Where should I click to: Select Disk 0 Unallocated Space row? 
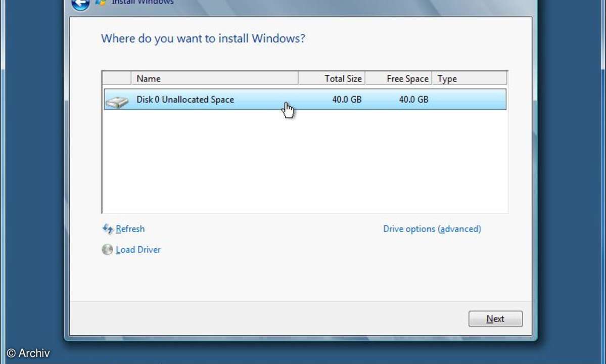305,100
